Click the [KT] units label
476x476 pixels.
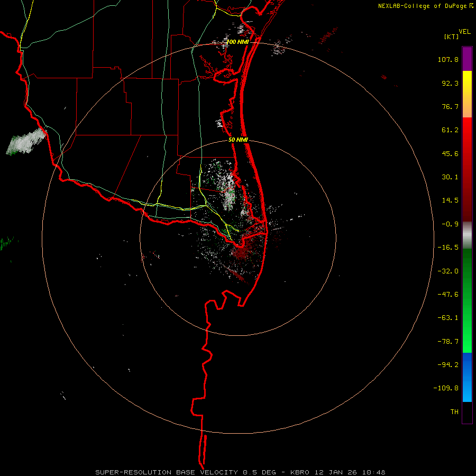tap(451, 36)
